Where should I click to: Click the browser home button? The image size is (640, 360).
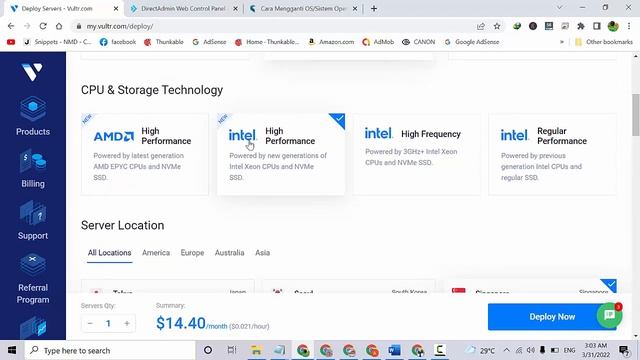point(59,26)
